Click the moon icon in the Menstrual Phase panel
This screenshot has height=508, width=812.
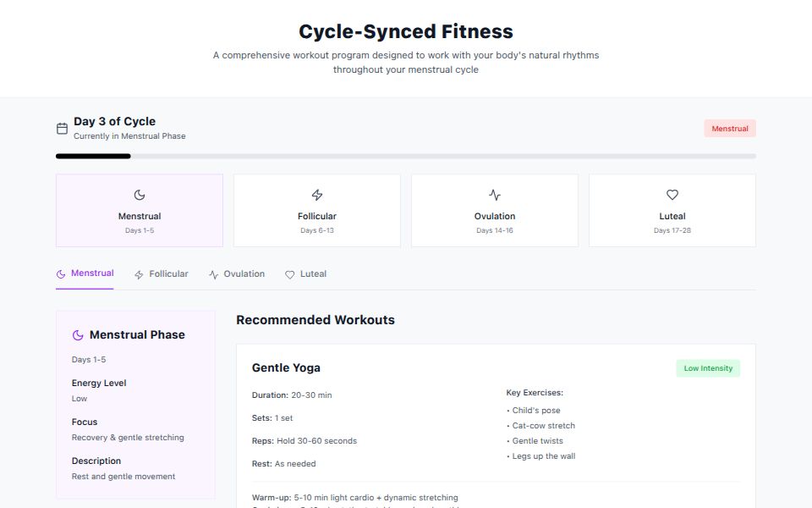pos(76,334)
